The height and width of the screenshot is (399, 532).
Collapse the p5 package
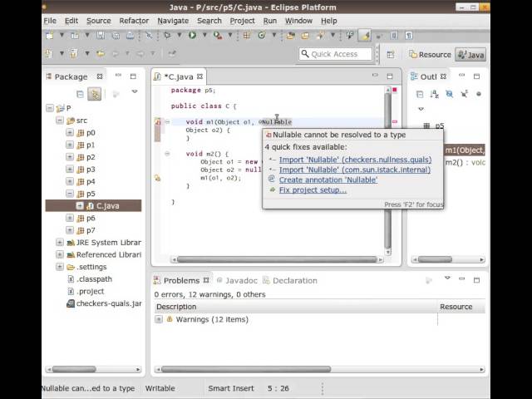tap(70, 194)
